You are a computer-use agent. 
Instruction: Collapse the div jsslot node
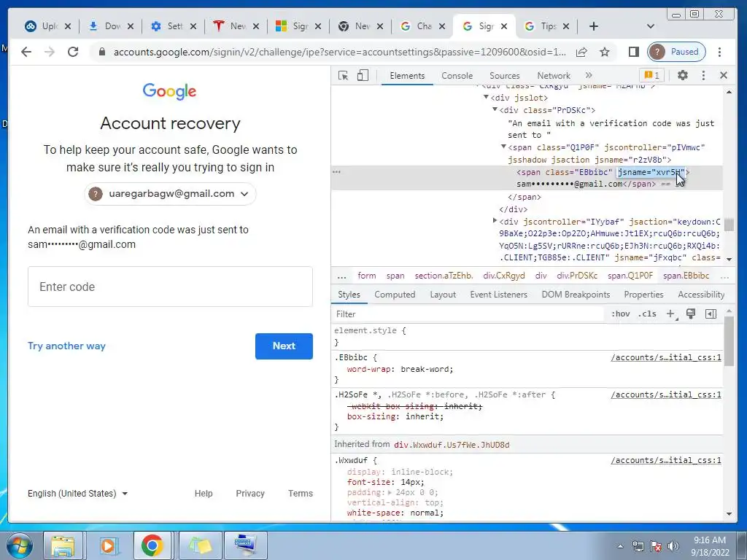tap(486, 97)
